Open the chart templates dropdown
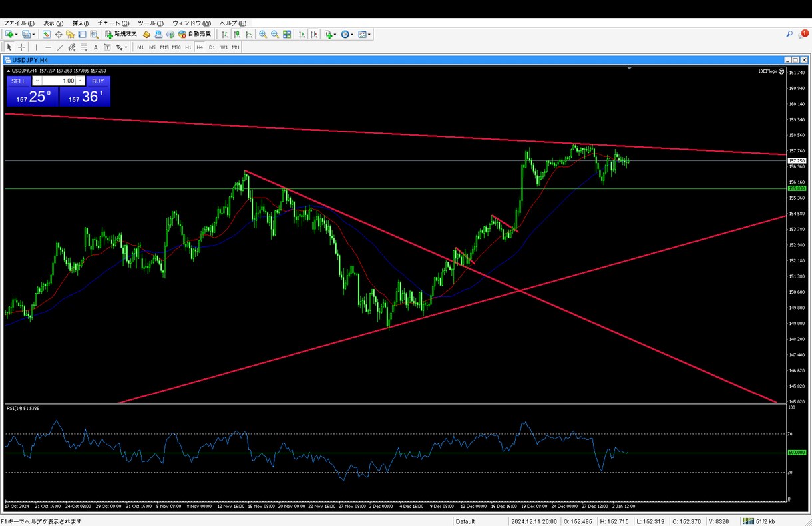The height and width of the screenshot is (526, 812). pos(365,34)
